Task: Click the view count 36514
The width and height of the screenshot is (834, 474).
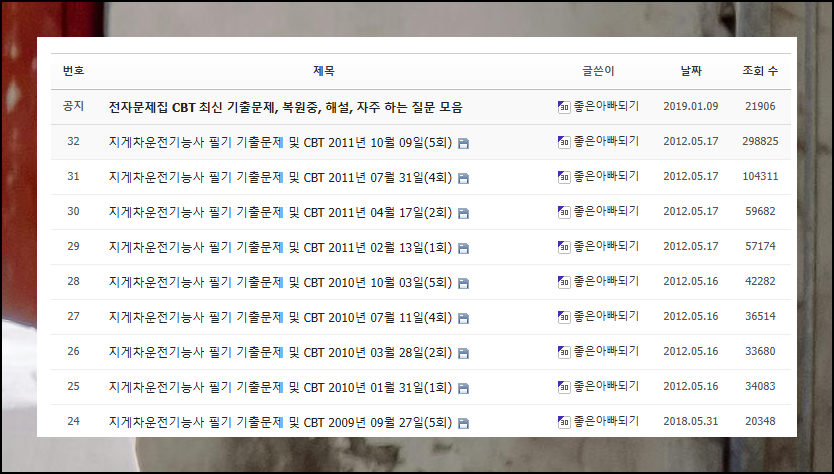Action: (760, 317)
